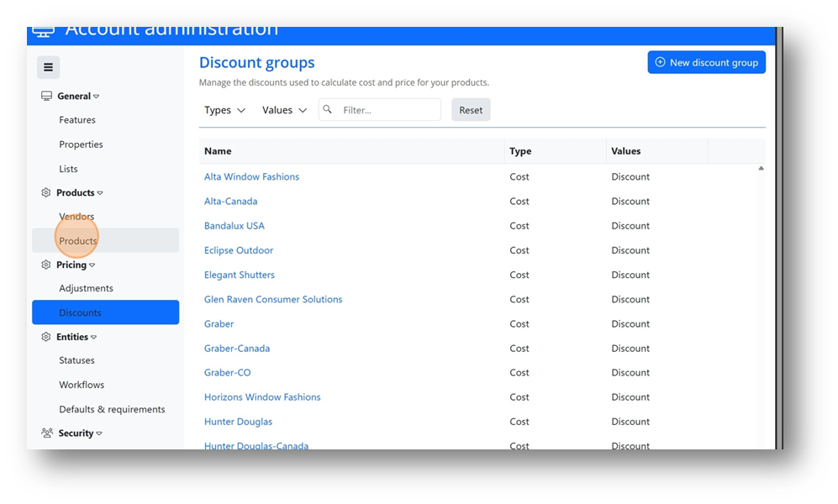Open Lists in the sidebar
This screenshot has width=838, height=504.
coord(68,169)
